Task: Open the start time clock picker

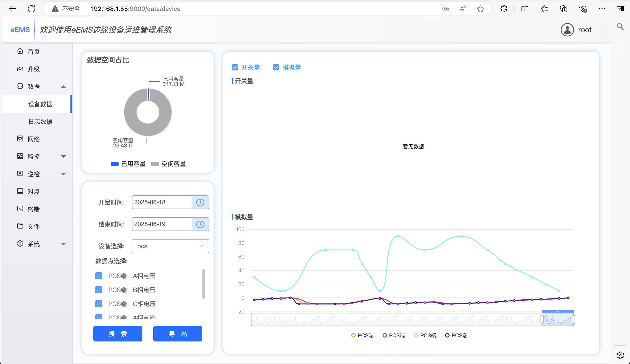Action: point(200,202)
